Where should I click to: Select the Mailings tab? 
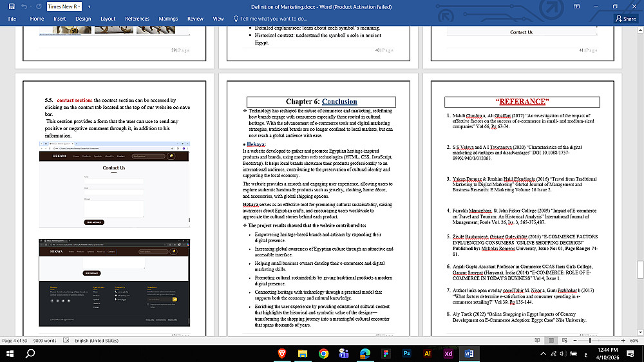pyautogui.click(x=168, y=19)
